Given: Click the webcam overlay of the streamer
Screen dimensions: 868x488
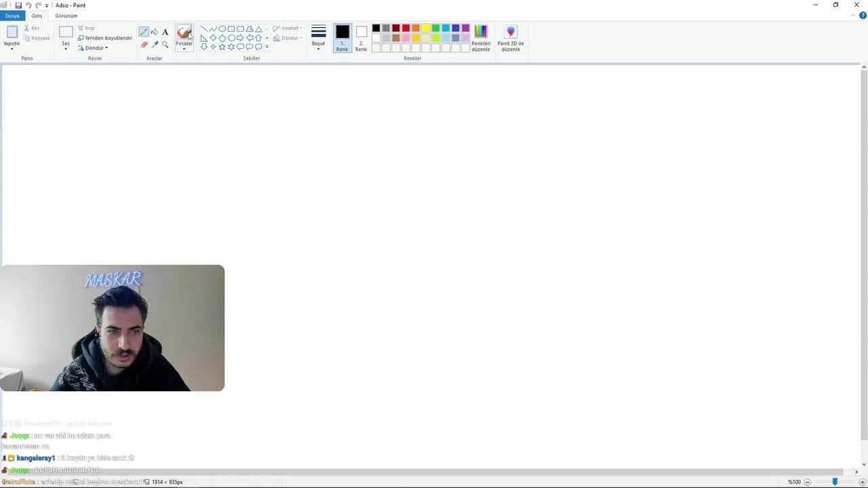Looking at the screenshot, I should click(112, 328).
